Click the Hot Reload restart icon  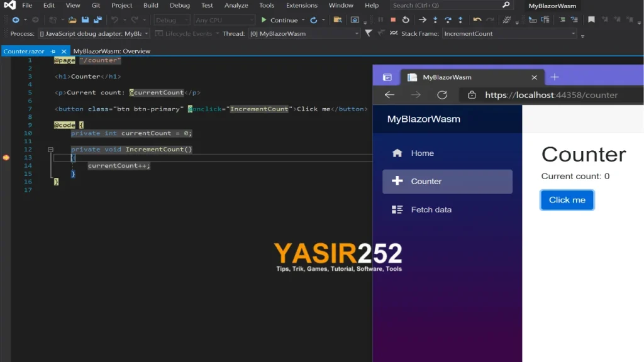[x=313, y=19]
